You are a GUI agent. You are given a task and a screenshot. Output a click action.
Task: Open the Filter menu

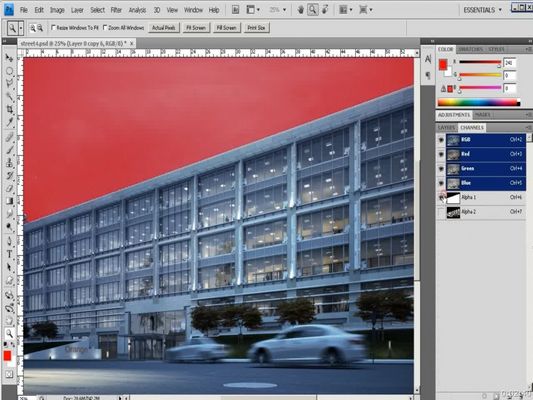(116, 10)
